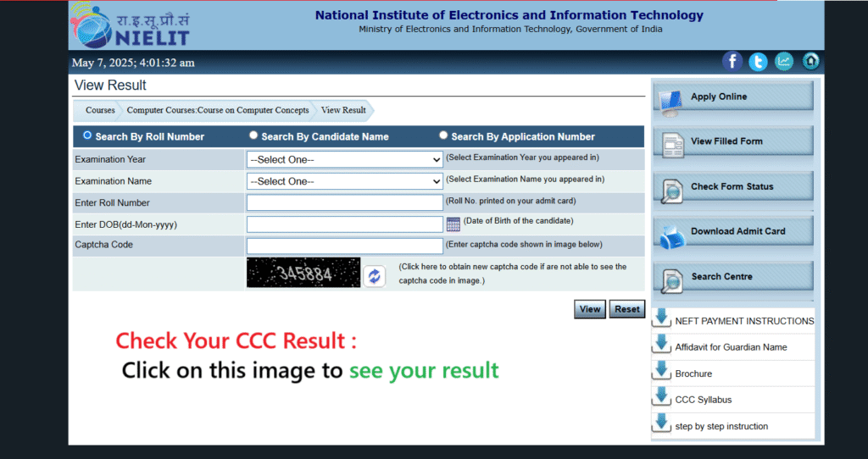Click download arrow beside step by step instruction
The width and height of the screenshot is (868, 459).
tap(661, 423)
